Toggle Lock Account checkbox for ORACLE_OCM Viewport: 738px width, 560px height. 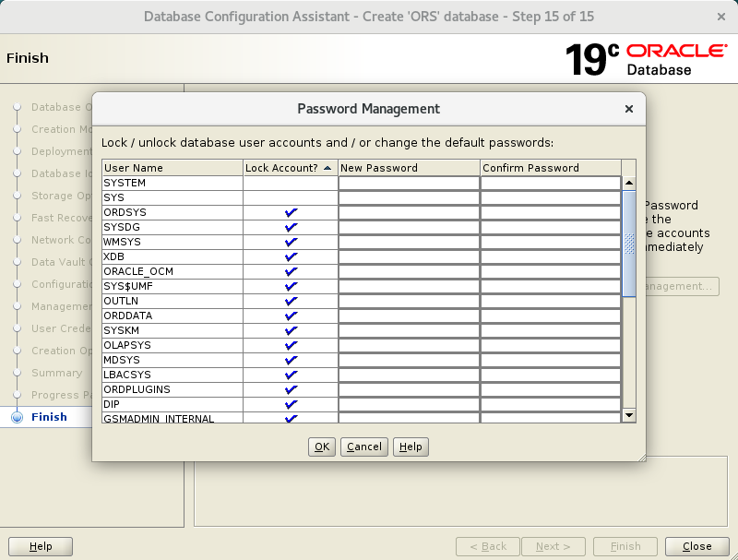pyautogui.click(x=291, y=271)
